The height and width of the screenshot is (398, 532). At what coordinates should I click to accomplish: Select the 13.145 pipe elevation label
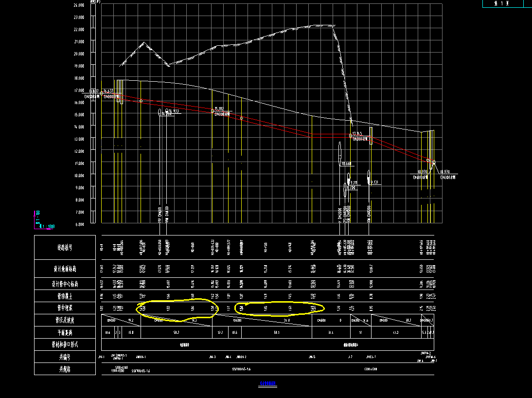click(x=357, y=134)
